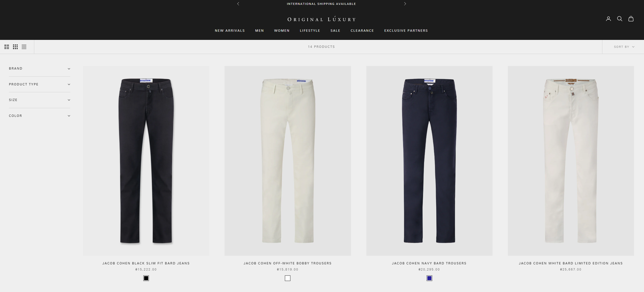Open the Sort By dropdown
This screenshot has height=292, width=644.
coord(624,47)
